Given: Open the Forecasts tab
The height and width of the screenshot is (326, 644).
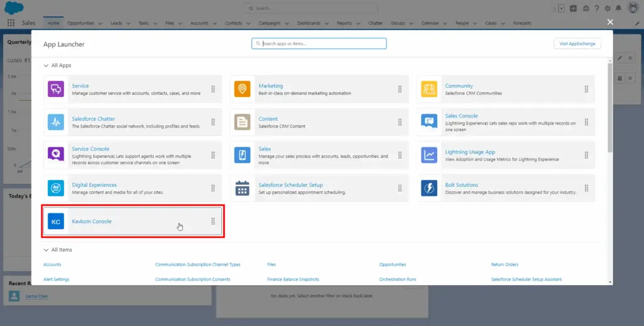Looking at the screenshot, I should click(521, 23).
